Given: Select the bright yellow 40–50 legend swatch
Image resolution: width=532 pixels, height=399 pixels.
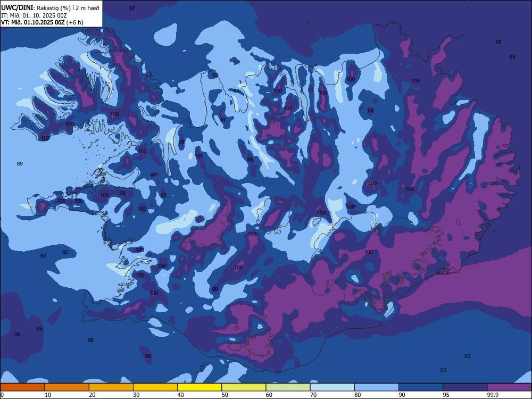Looking at the screenshot, I should [199, 387].
